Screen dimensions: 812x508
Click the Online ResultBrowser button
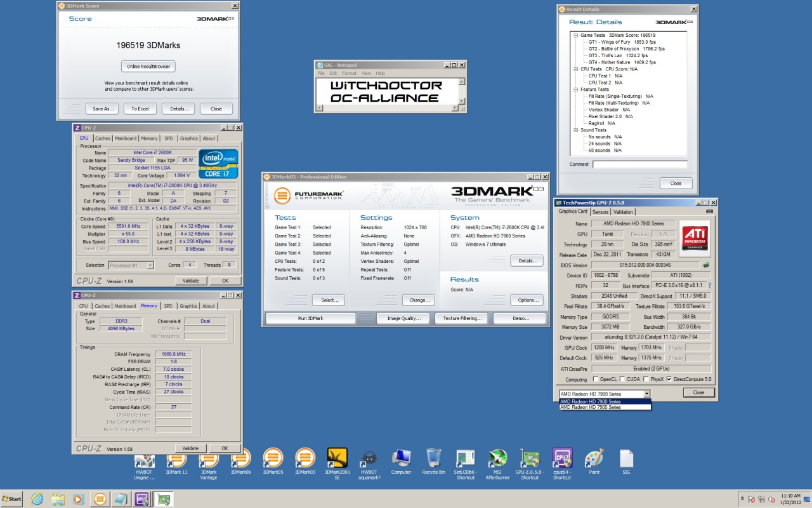(148, 67)
